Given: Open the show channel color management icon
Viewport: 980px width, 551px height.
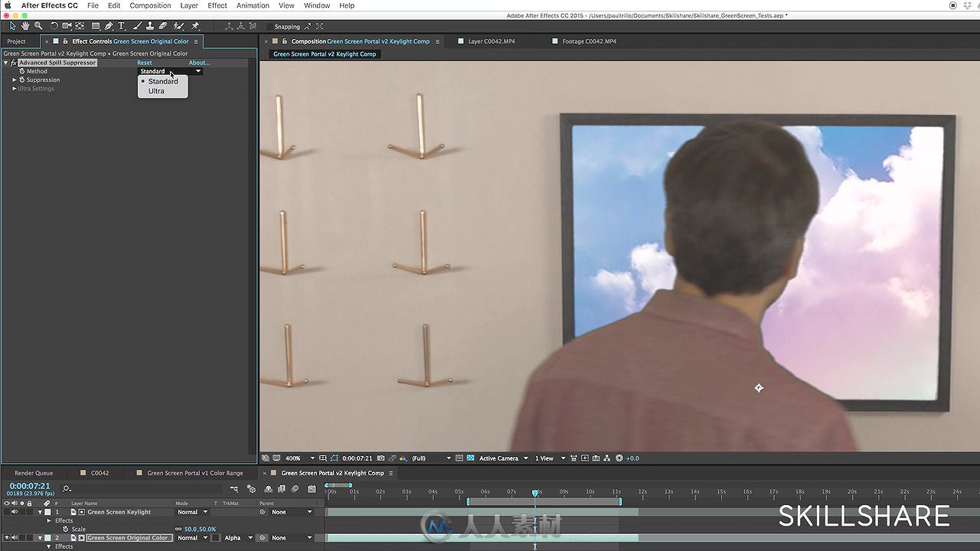Looking at the screenshot, I should (403, 458).
